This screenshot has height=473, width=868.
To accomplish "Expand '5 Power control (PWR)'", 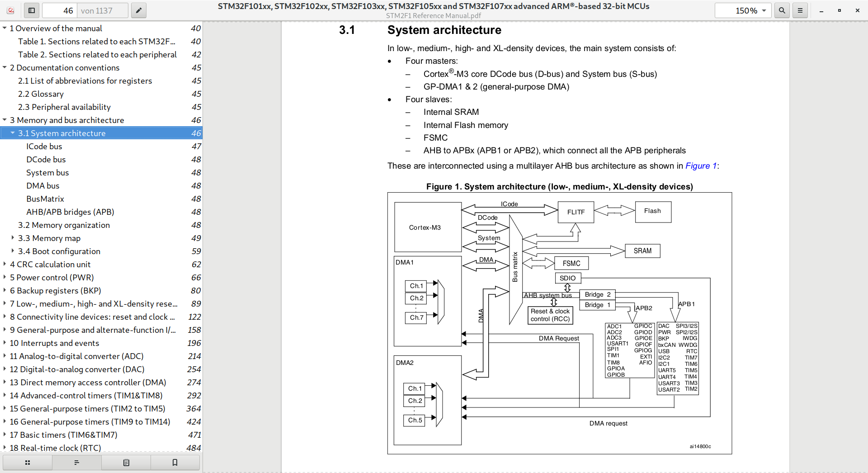I will pyautogui.click(x=5, y=277).
